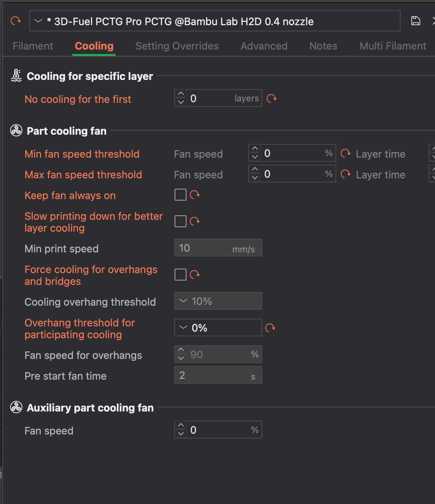Click the No cooling for the first label
Image resolution: width=435 pixels, height=504 pixels.
tap(78, 99)
